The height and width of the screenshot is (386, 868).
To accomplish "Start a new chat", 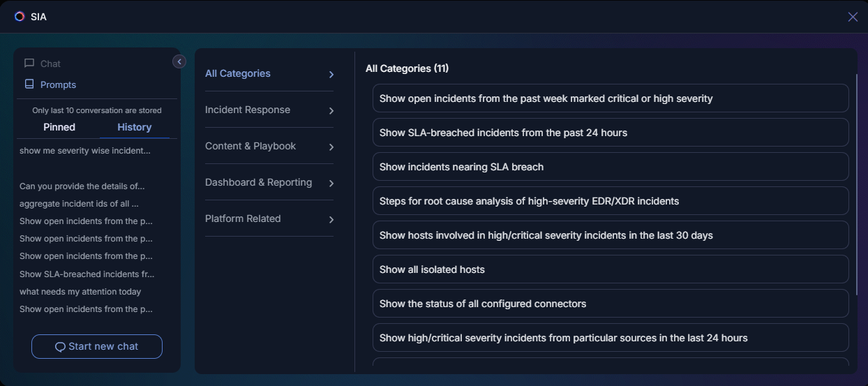I will coord(97,346).
